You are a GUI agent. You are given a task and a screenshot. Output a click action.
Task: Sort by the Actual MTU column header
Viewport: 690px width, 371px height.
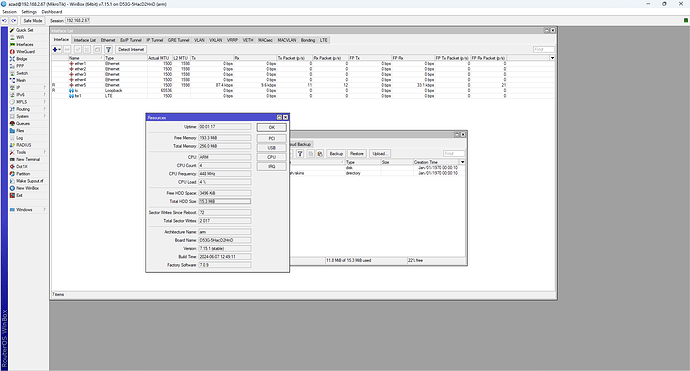point(159,58)
